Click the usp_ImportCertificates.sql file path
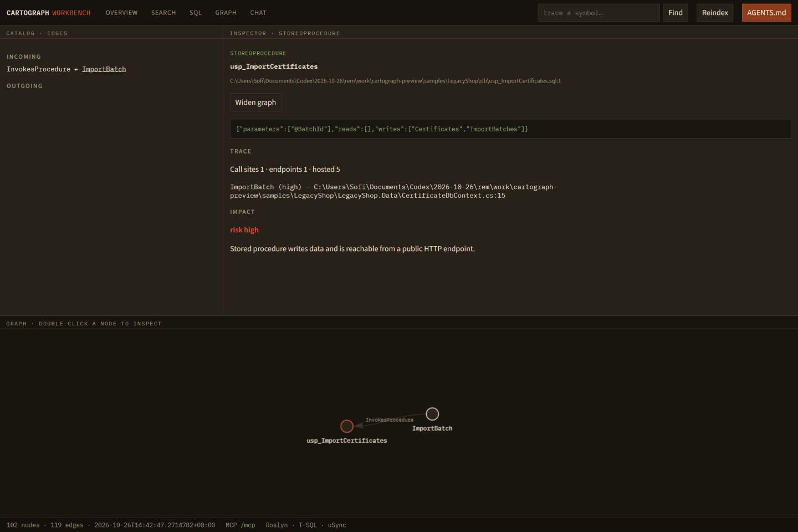 pyautogui.click(x=395, y=81)
